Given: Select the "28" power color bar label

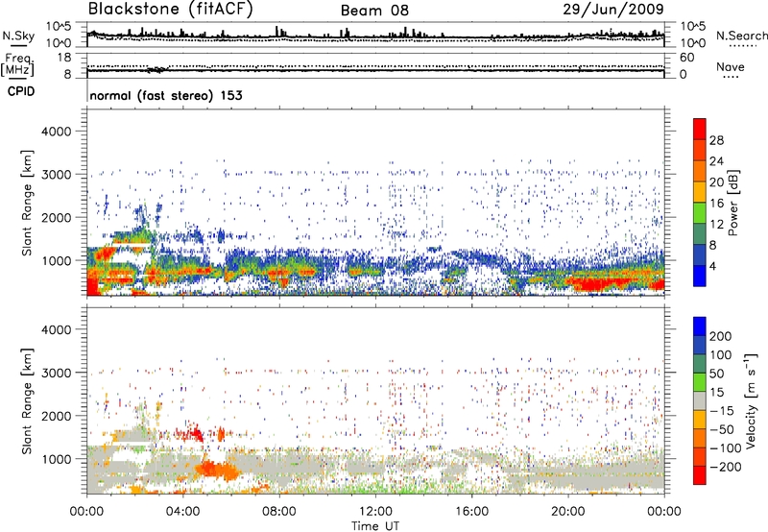Looking at the screenshot, I should coord(716,140).
